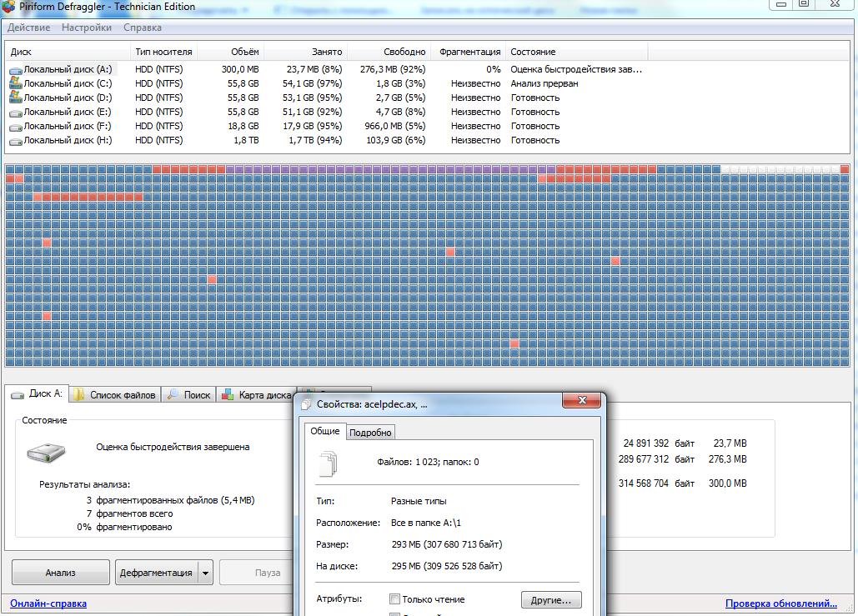This screenshot has height=616, width=858.
Task: Sort by Диск column header
Action: 68,52
